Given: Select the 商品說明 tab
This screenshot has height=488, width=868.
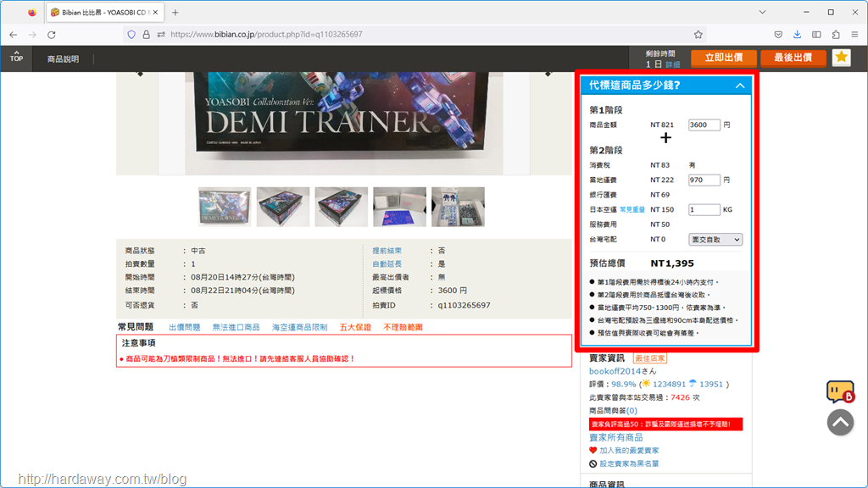Looking at the screenshot, I should [63, 58].
